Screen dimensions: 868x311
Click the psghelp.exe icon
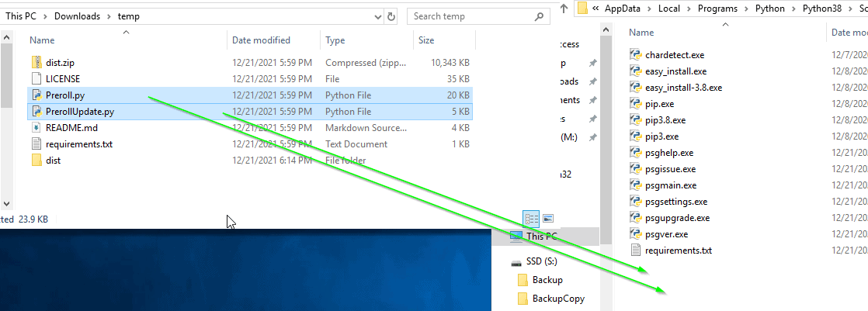(x=636, y=153)
